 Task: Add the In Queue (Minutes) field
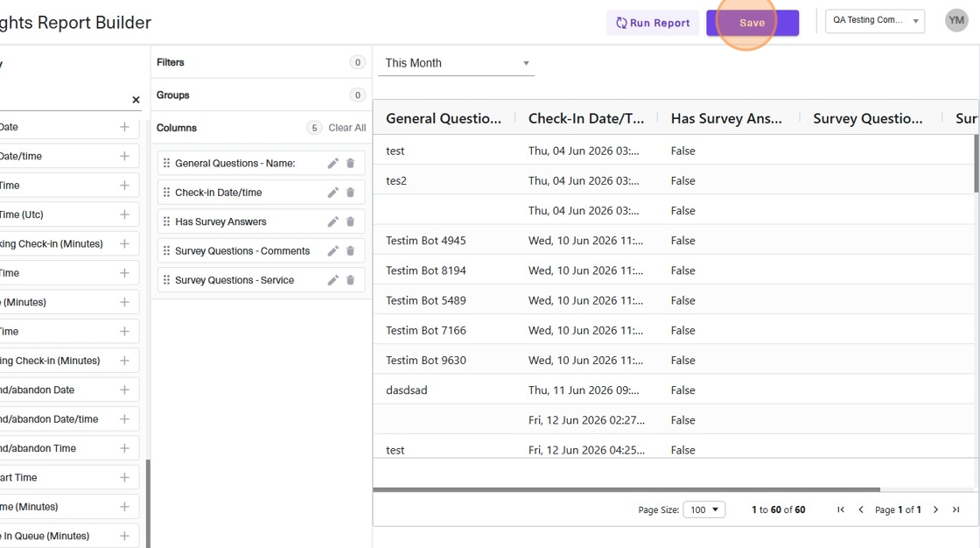point(124,536)
